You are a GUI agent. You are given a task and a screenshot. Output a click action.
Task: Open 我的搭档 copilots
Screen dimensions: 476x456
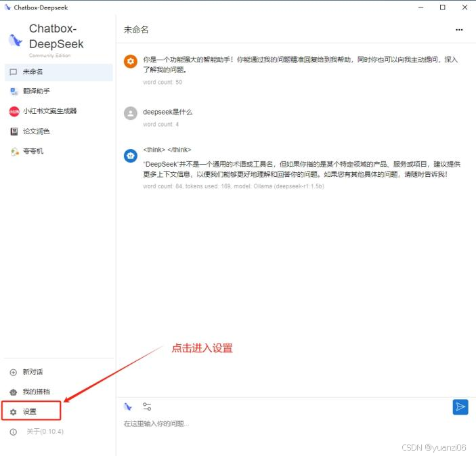coord(59,392)
